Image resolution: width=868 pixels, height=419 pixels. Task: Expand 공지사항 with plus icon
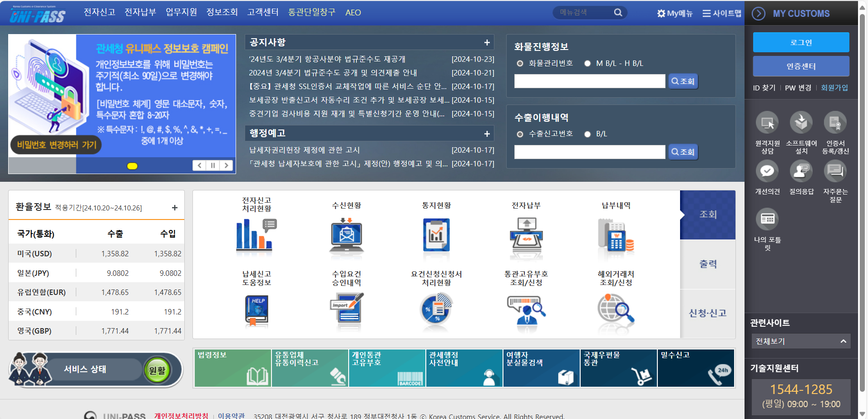click(x=487, y=42)
